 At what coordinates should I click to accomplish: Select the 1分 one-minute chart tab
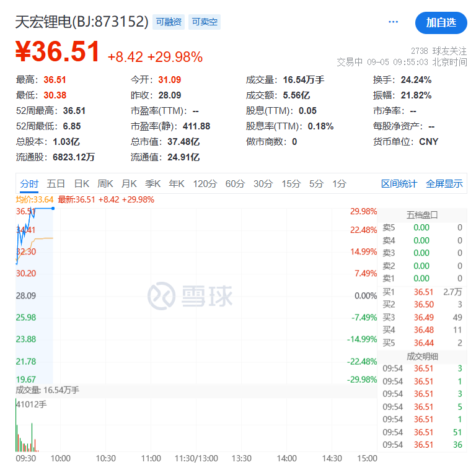pos(339,184)
